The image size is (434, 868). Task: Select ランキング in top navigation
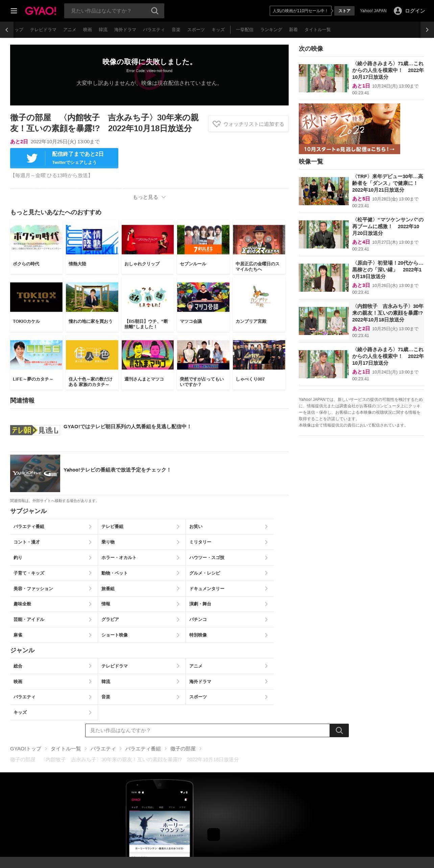pyautogui.click(x=271, y=30)
